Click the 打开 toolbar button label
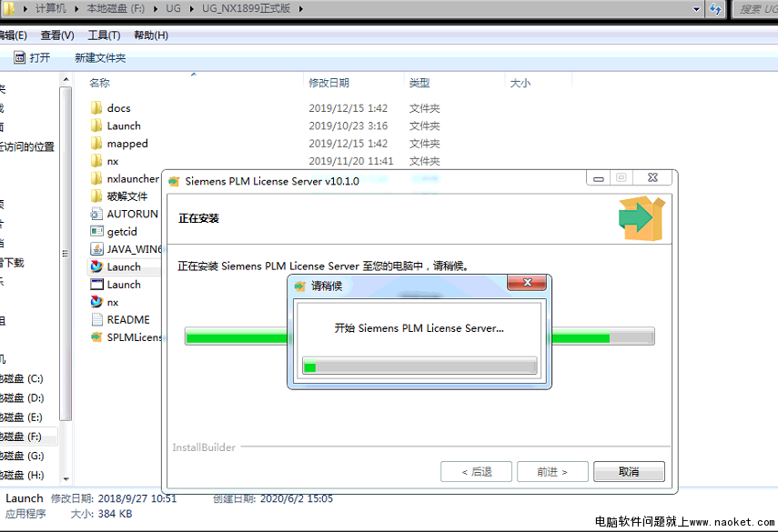The height and width of the screenshot is (532, 778). point(40,58)
